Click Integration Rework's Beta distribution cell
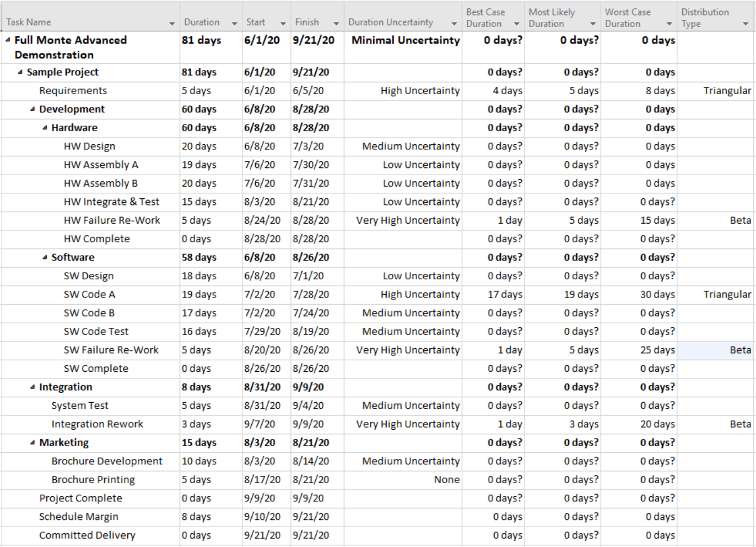Image resolution: width=756 pixels, height=547 pixels. [x=715, y=424]
